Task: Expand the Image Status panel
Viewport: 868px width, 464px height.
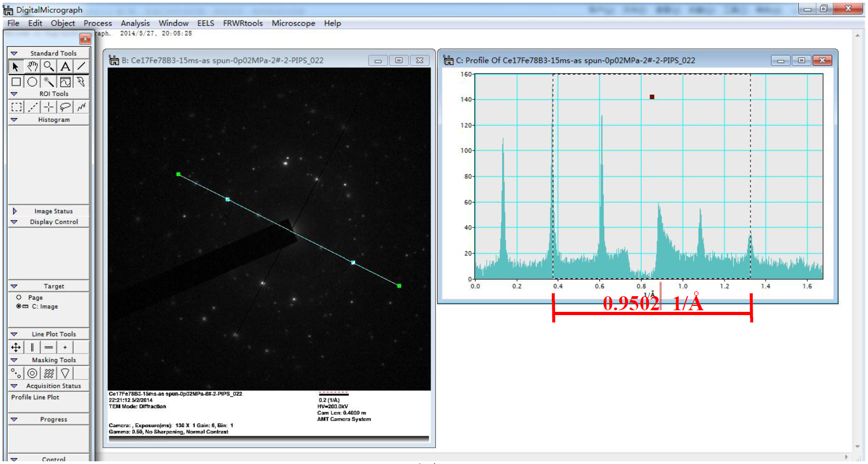Action: [x=15, y=211]
